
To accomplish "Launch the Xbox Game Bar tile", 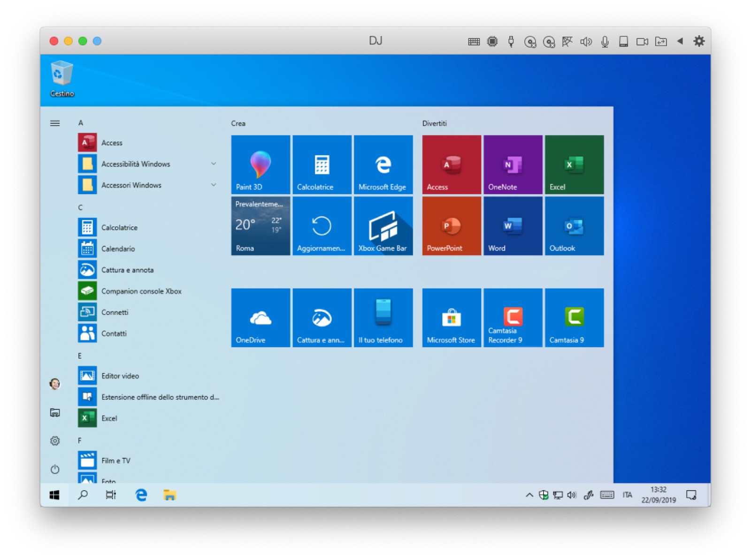I will coord(383,226).
